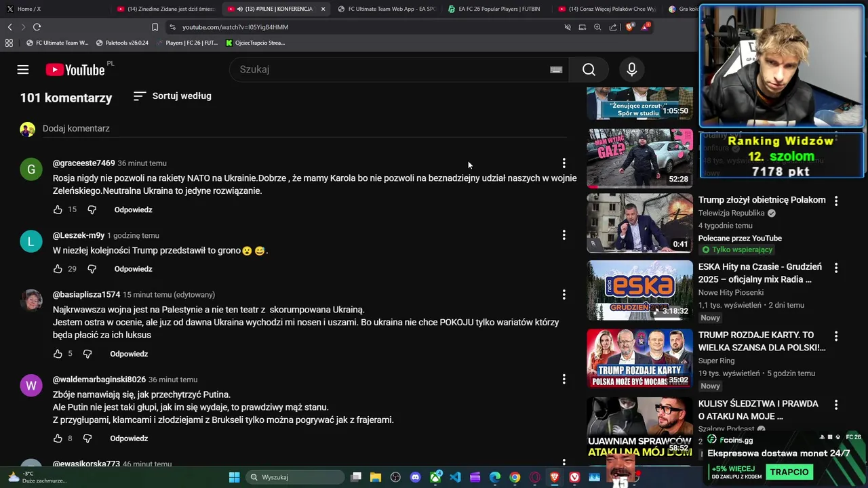Dislike the comment by @graceeste7469
Viewport: 868px width, 488px height.
92,209
